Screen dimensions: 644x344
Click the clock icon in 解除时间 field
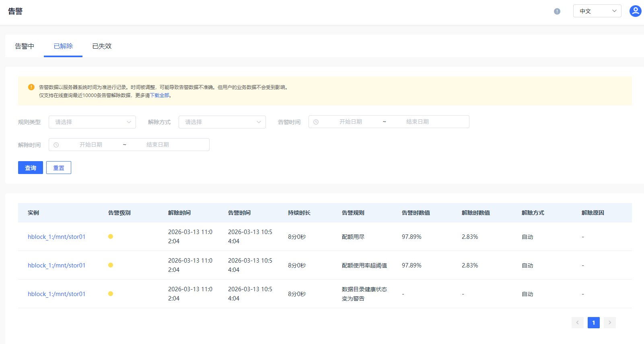[x=56, y=145]
